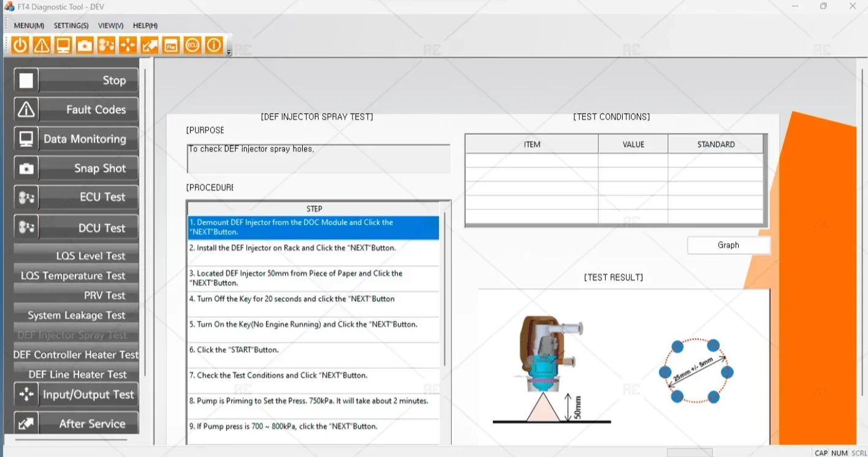The image size is (868, 457).
Task: Open DCU Test in the sidebar
Action: pos(76,228)
